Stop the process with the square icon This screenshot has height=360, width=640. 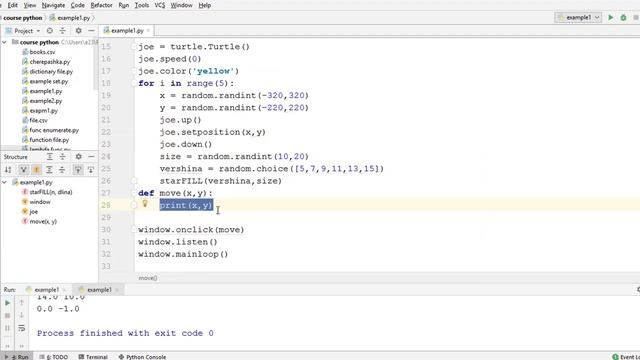[7, 316]
